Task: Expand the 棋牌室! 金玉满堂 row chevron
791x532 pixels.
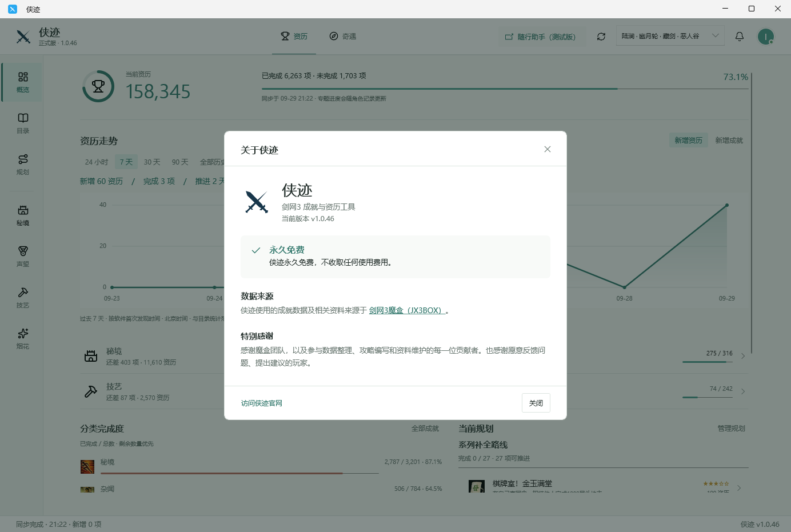Action: pyautogui.click(x=739, y=488)
